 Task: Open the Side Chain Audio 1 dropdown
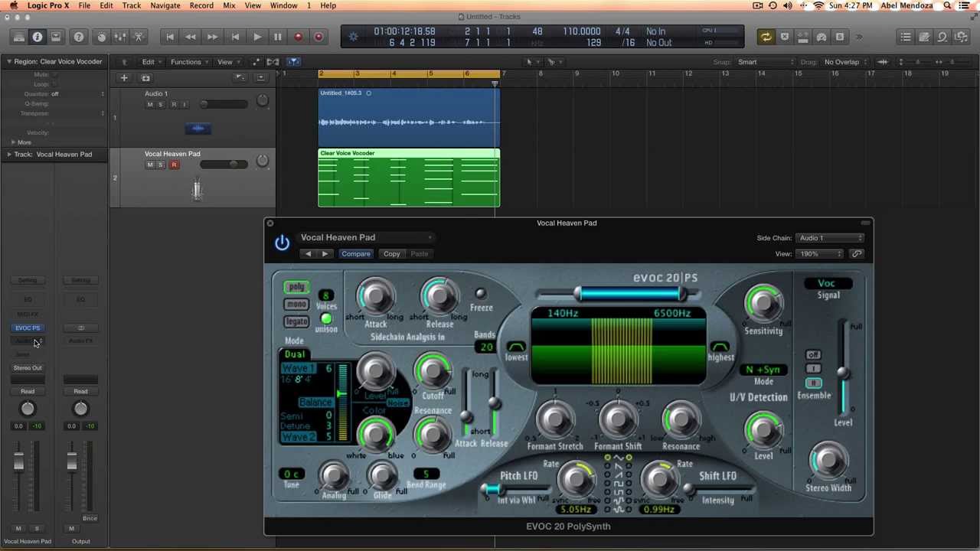click(830, 238)
